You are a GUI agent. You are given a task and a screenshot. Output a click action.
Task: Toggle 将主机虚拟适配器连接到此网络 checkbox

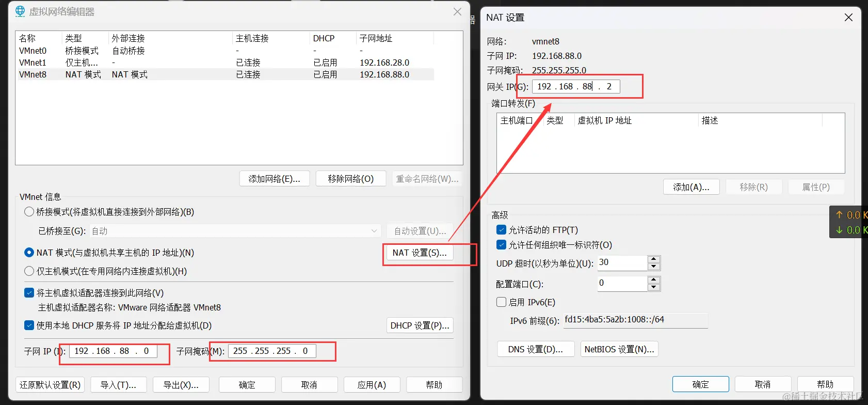29,293
